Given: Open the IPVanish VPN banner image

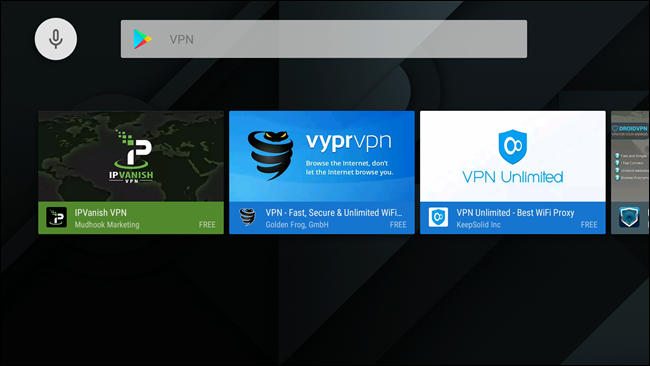Looking at the screenshot, I should (131, 156).
